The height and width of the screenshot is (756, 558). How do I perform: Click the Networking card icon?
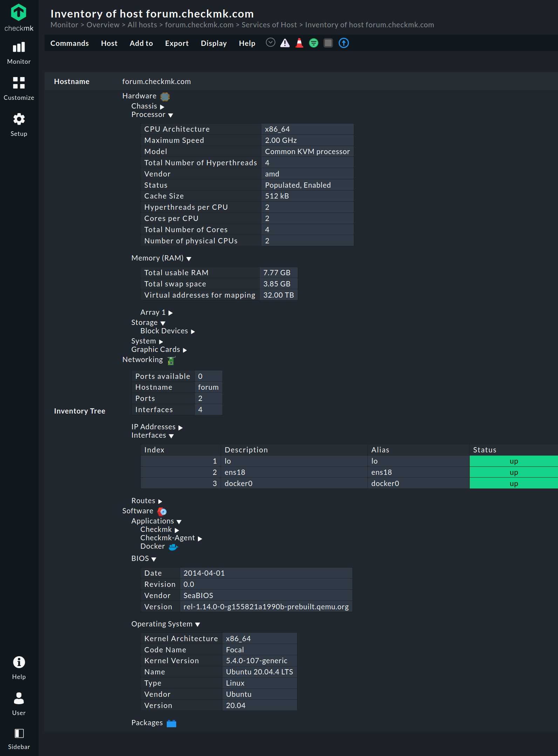[171, 360]
